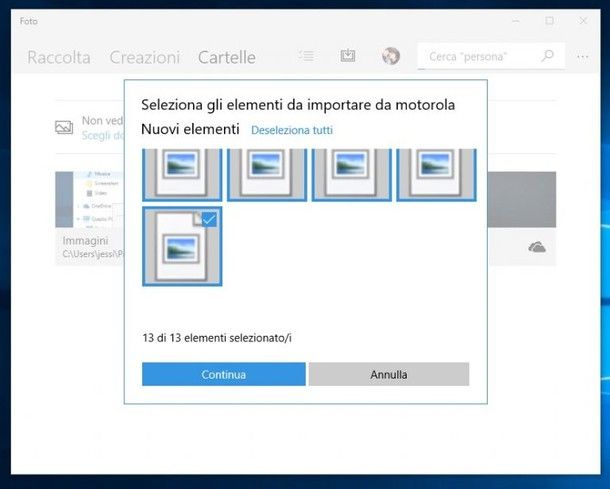
Task: Click the Import icon in toolbar
Action: click(348, 56)
